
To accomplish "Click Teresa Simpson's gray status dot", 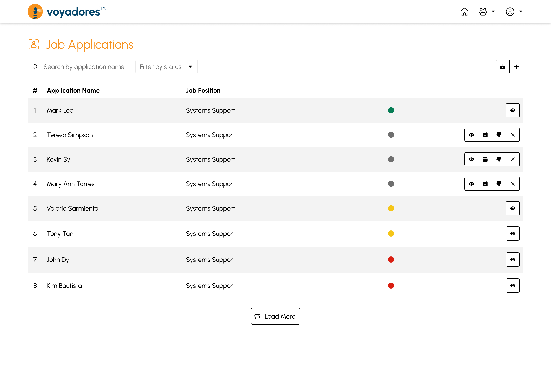I will pos(391,135).
